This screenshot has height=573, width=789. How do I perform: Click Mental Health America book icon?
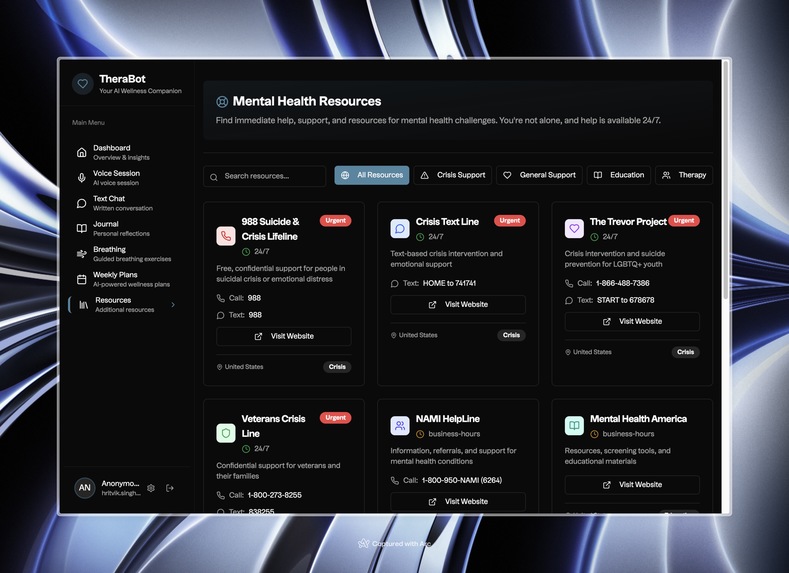pos(574,426)
